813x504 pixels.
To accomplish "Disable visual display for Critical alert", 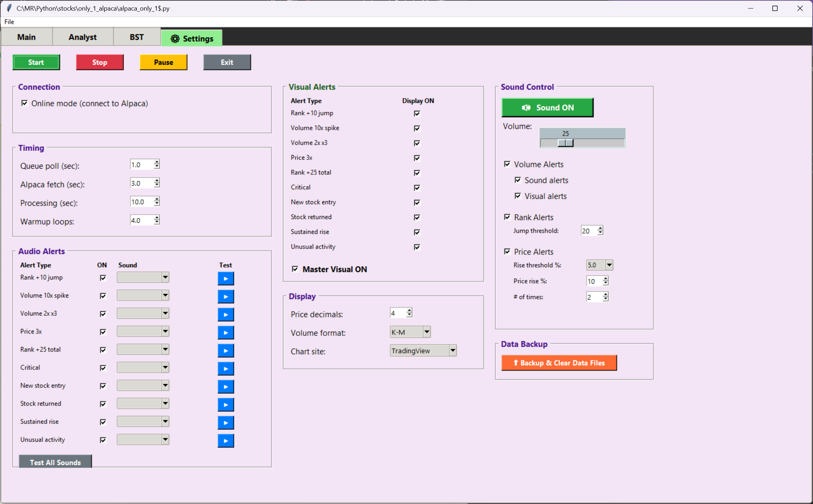I will tap(417, 187).
